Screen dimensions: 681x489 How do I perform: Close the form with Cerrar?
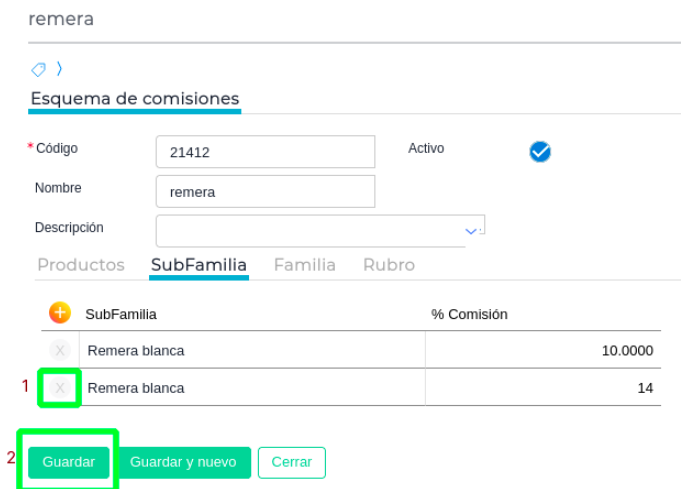pos(292,462)
